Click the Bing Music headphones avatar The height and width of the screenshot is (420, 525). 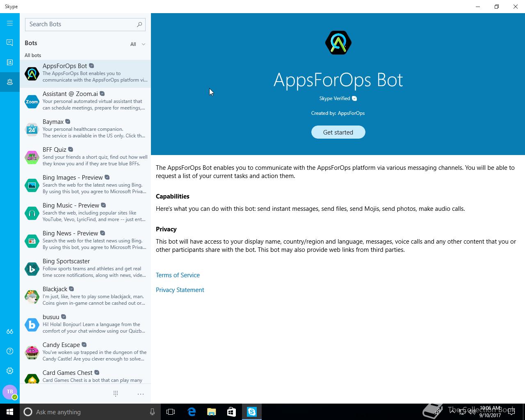[x=32, y=213]
